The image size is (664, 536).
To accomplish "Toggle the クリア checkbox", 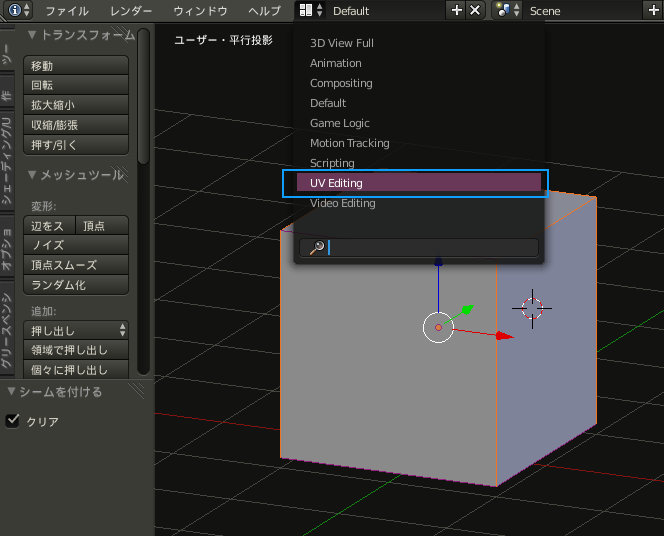I will pos(13,421).
